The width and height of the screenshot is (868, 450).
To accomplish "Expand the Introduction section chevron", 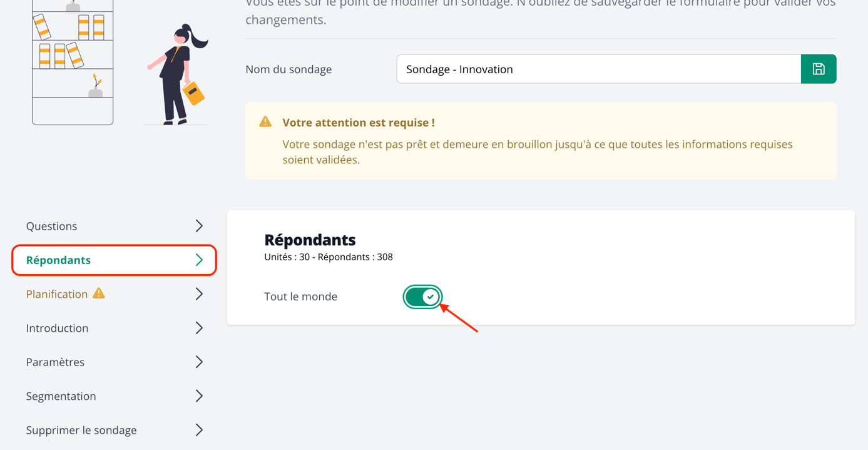I will click(x=199, y=328).
